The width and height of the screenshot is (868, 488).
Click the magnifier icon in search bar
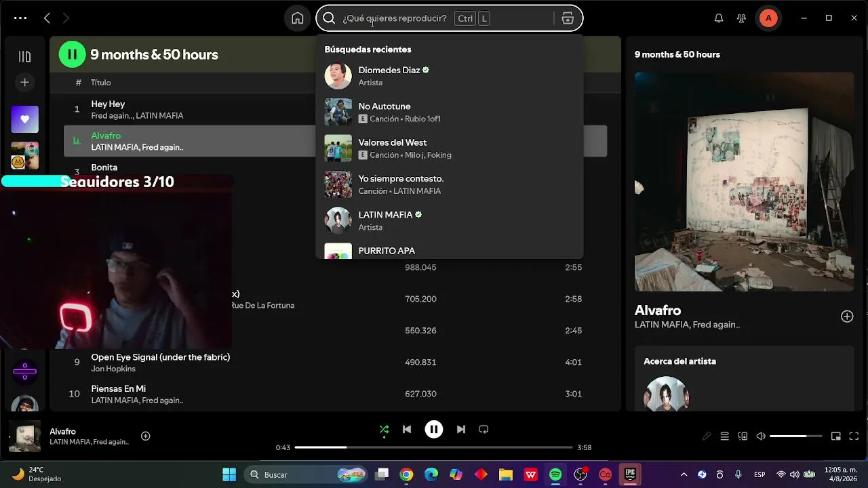[329, 18]
